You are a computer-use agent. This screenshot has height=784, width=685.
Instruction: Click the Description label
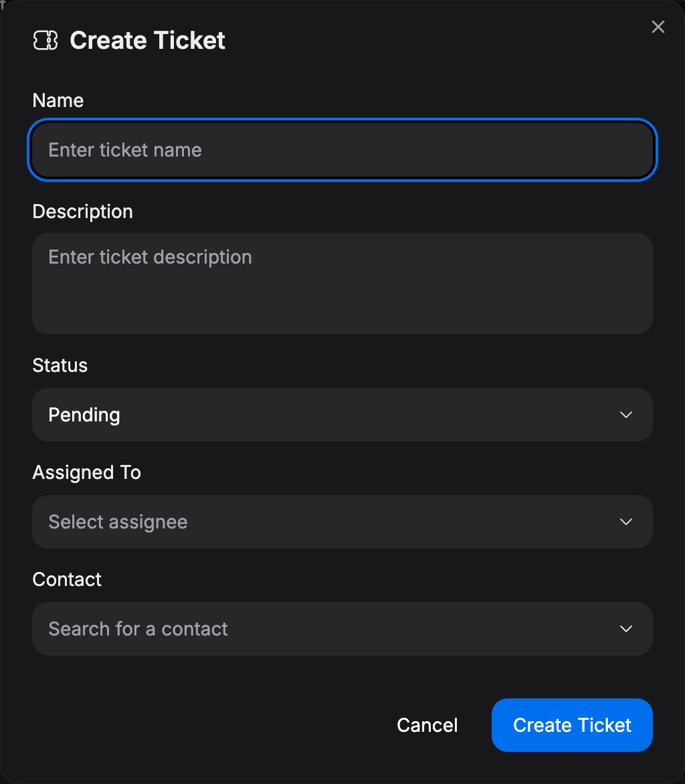82,211
